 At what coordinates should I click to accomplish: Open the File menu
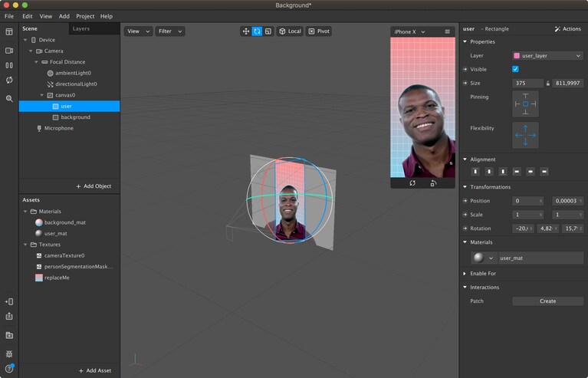9,16
